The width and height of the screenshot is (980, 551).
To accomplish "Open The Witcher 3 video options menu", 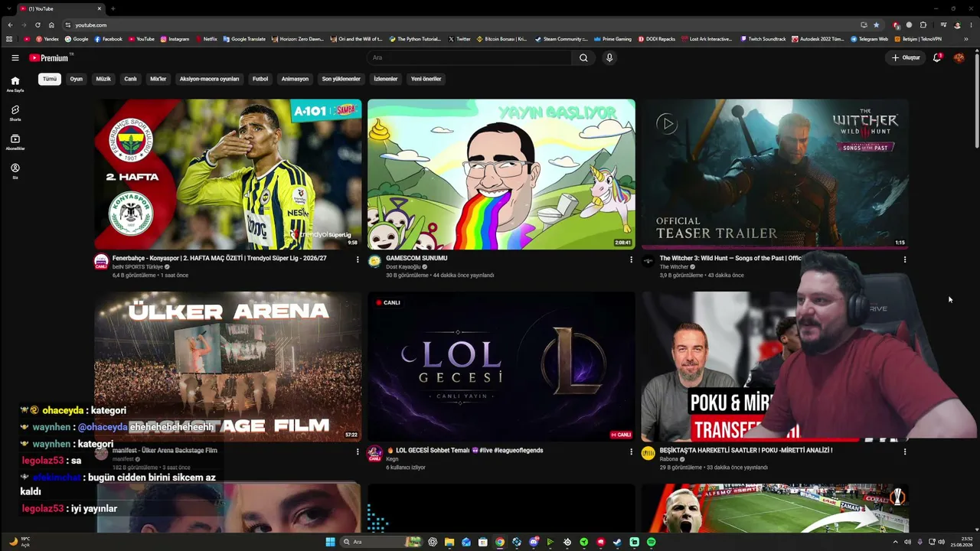I will (904, 259).
